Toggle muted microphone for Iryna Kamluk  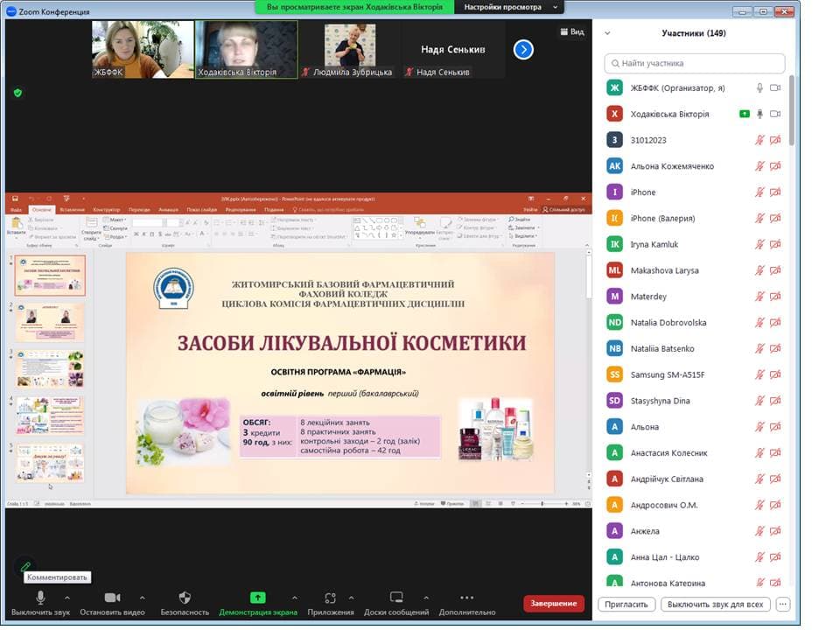(x=759, y=244)
